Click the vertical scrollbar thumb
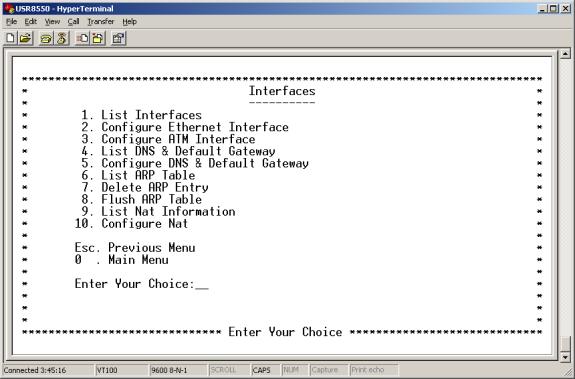This screenshot has height=379, width=575. click(x=565, y=344)
